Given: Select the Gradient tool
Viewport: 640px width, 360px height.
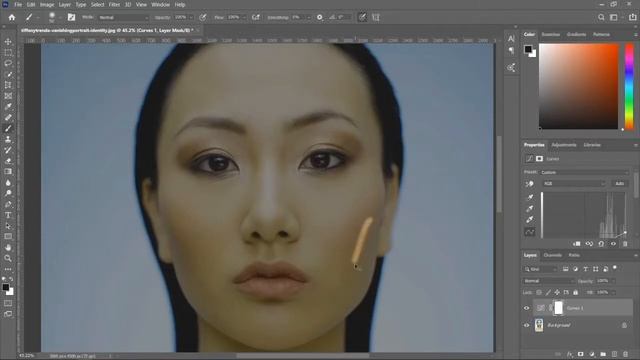Looking at the screenshot, I should click(x=8, y=171).
